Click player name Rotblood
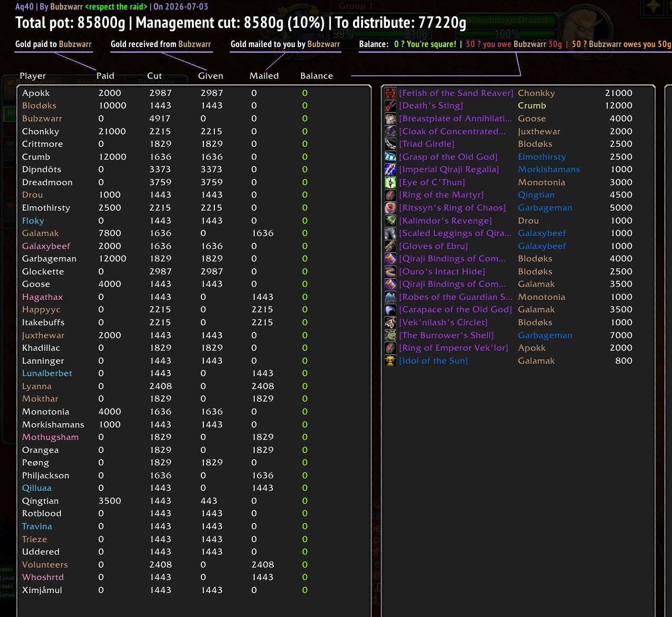 [x=42, y=513]
